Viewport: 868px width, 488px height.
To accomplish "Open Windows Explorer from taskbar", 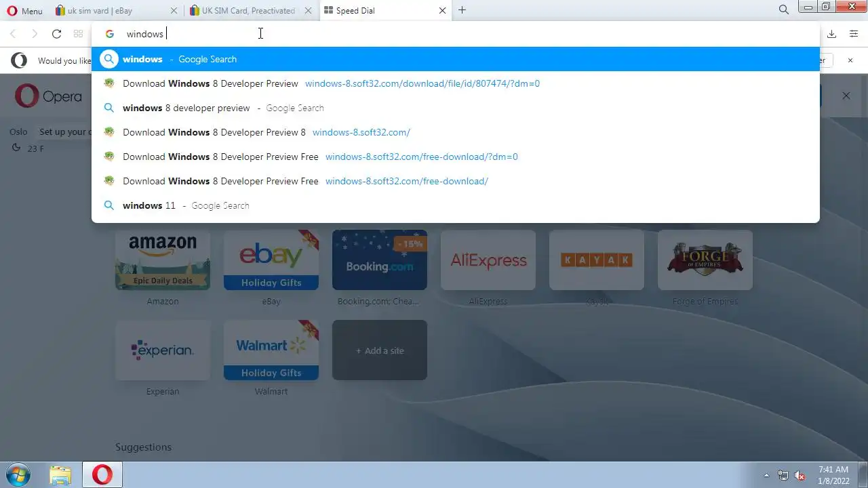I will (60, 474).
